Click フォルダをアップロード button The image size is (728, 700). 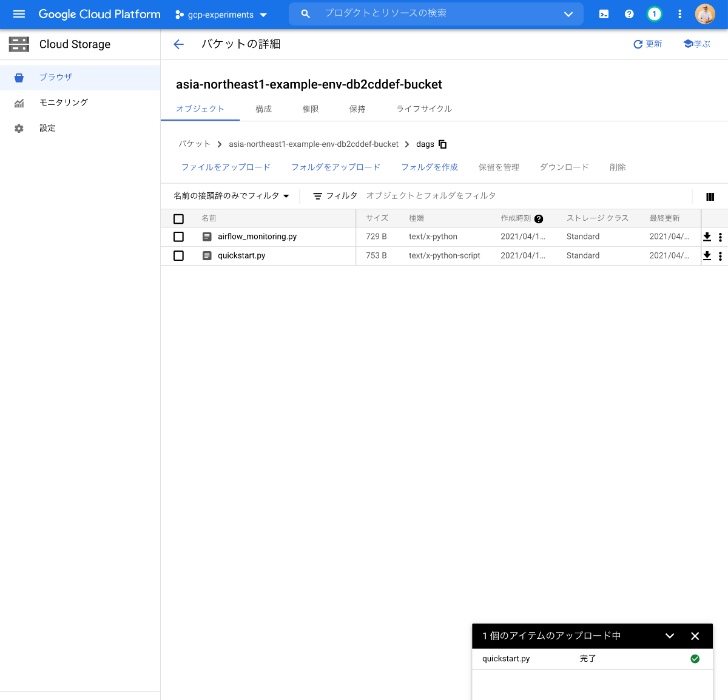pos(335,167)
